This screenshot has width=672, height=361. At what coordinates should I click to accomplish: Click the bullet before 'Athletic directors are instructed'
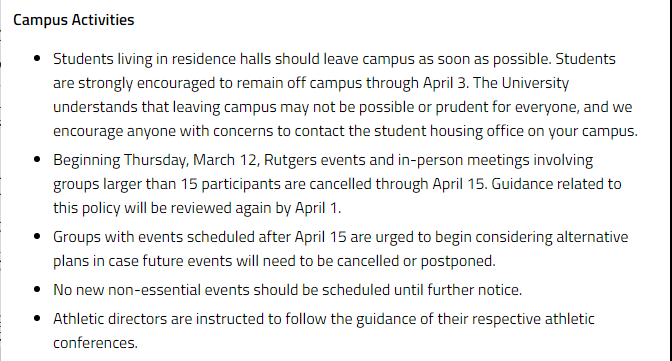tap(37, 319)
